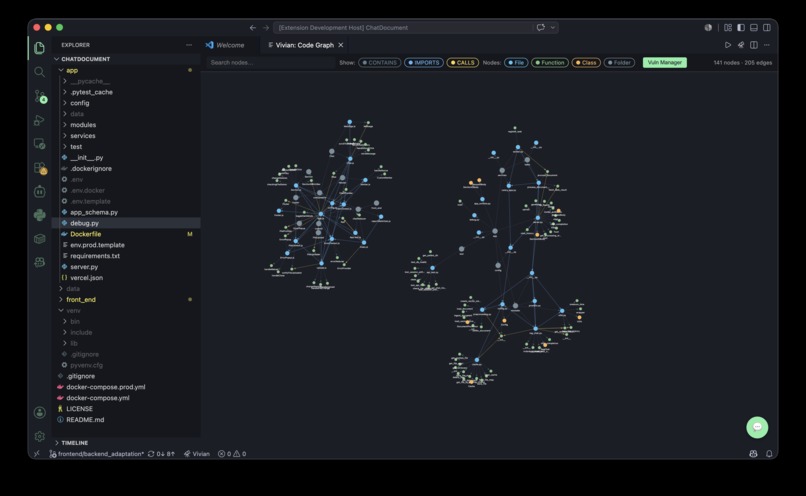Open Explorer more actions ellipsis
806x496 pixels.
pos(189,45)
